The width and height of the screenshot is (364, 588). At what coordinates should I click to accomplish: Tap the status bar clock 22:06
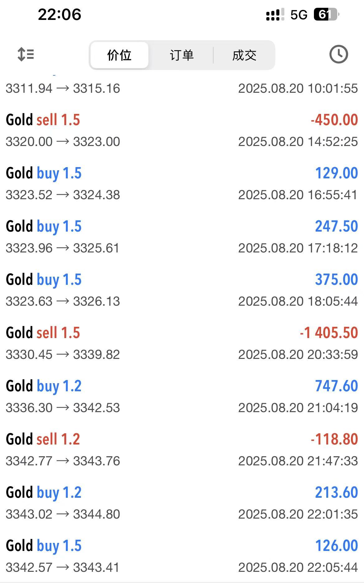[x=59, y=15]
